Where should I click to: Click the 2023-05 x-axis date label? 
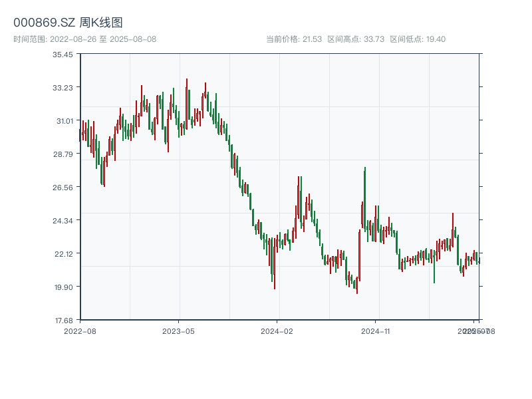tap(178, 331)
